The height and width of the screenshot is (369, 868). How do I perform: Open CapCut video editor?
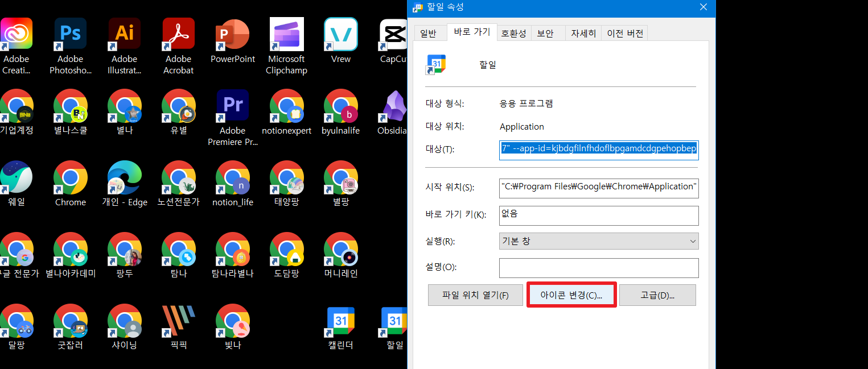(x=393, y=34)
